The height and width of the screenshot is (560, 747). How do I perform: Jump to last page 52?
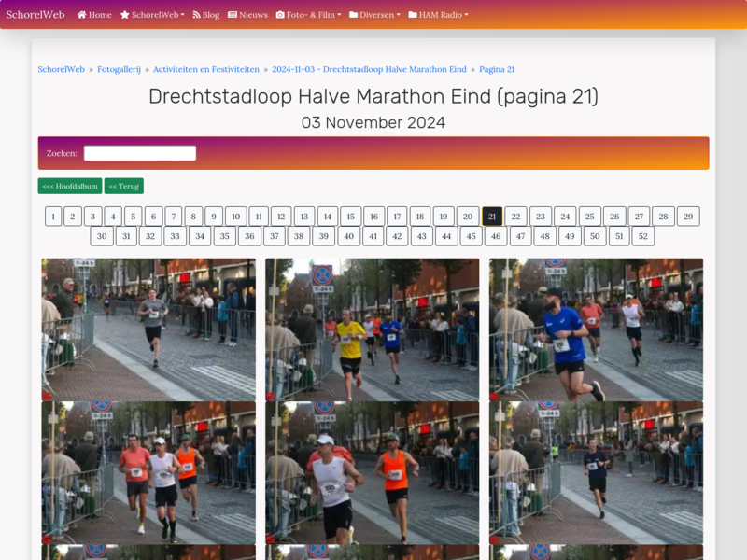(643, 236)
